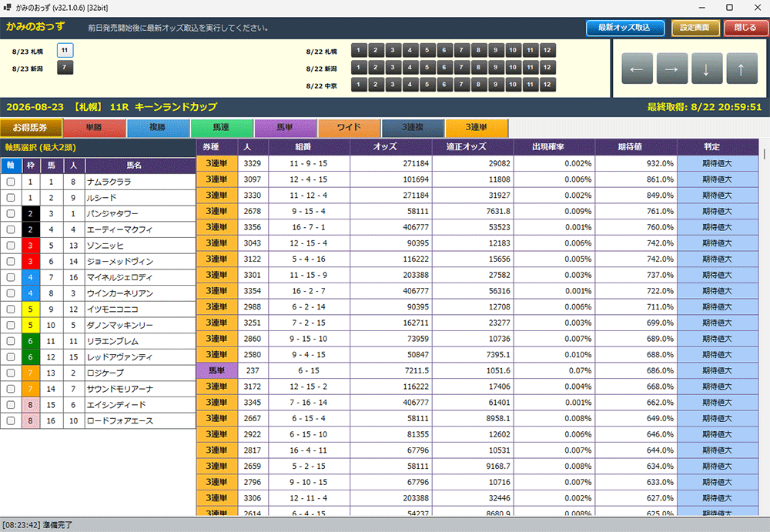Open race 1 of 8/22 札幌
This screenshot has height=532, width=770.
click(359, 50)
